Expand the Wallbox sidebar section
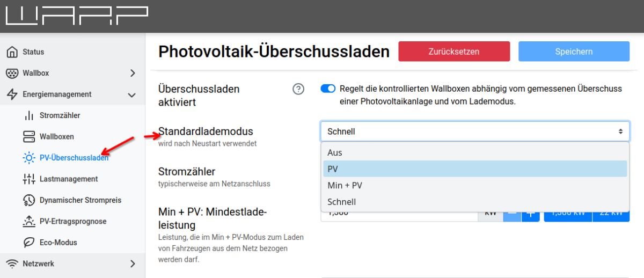Screen dimensions: 644x278 pos(133,73)
